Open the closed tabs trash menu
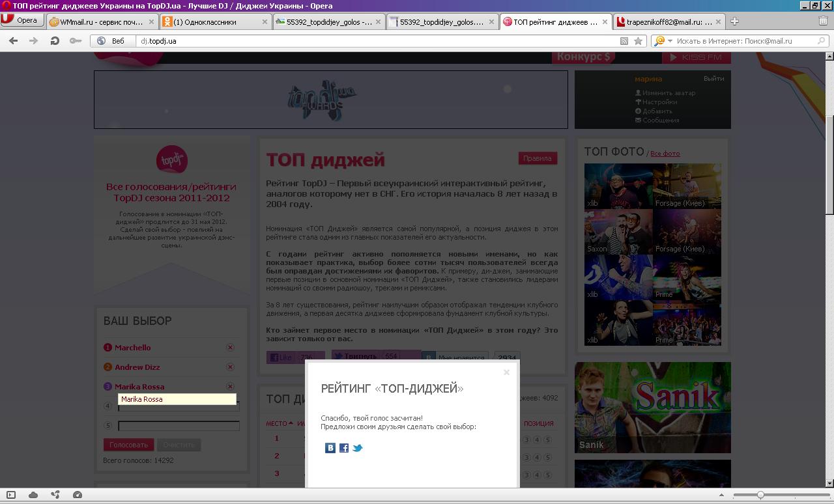The width and height of the screenshot is (834, 504). pyautogui.click(x=823, y=21)
